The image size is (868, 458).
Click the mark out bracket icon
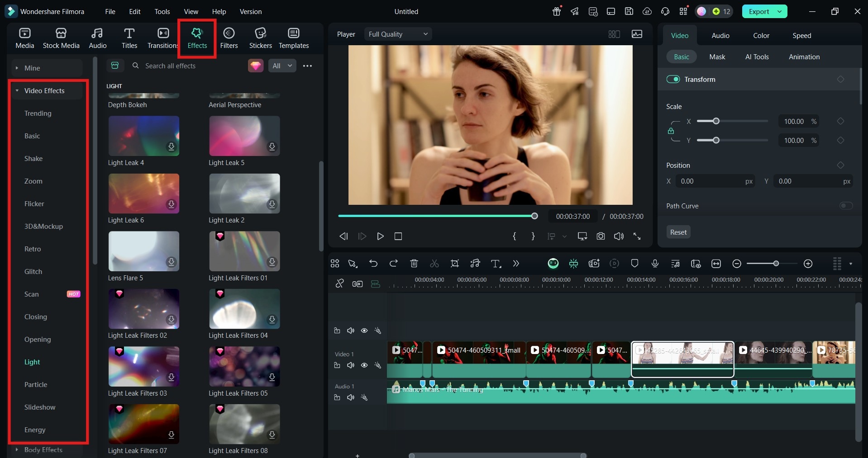click(x=533, y=236)
